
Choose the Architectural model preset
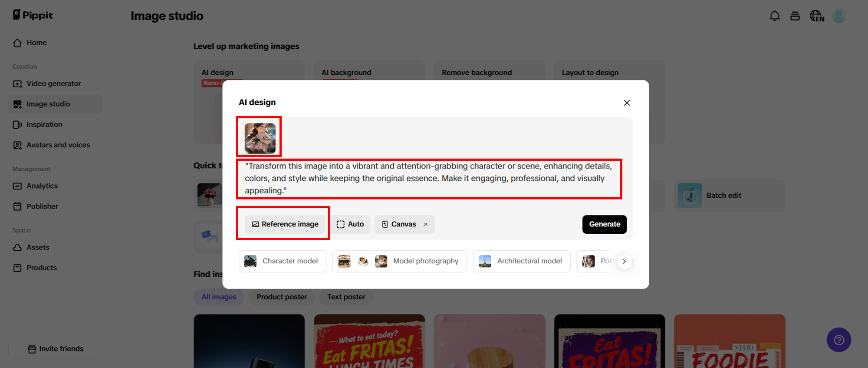click(x=521, y=261)
